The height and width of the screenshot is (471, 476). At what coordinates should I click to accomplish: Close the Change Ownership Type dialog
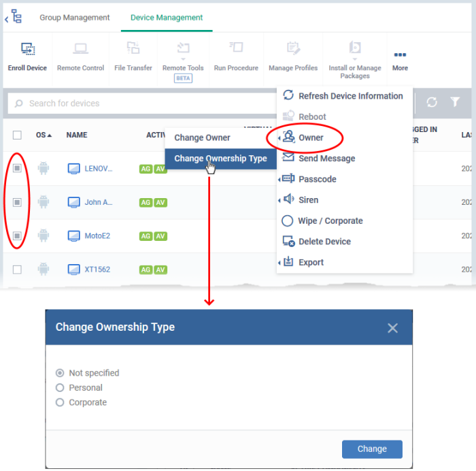pos(392,328)
